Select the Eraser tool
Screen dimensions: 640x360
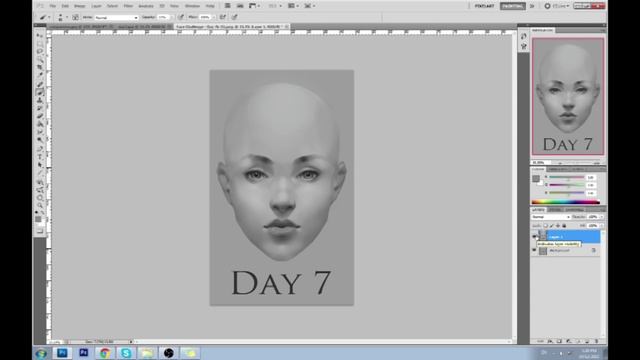(40, 116)
